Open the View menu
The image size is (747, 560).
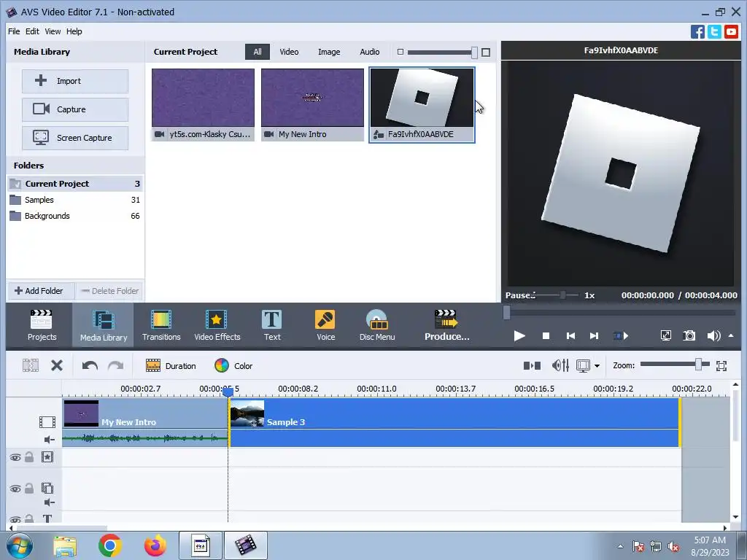click(53, 31)
